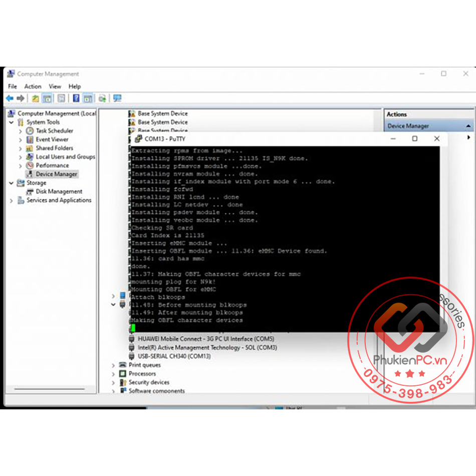Click the HUAWEI Mobile Connect port icon
476x476 pixels.
pos(132,339)
